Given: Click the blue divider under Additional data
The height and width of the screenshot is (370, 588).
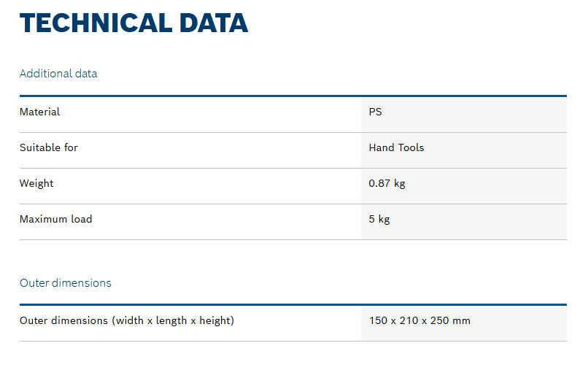Looking at the screenshot, I should coord(293,96).
